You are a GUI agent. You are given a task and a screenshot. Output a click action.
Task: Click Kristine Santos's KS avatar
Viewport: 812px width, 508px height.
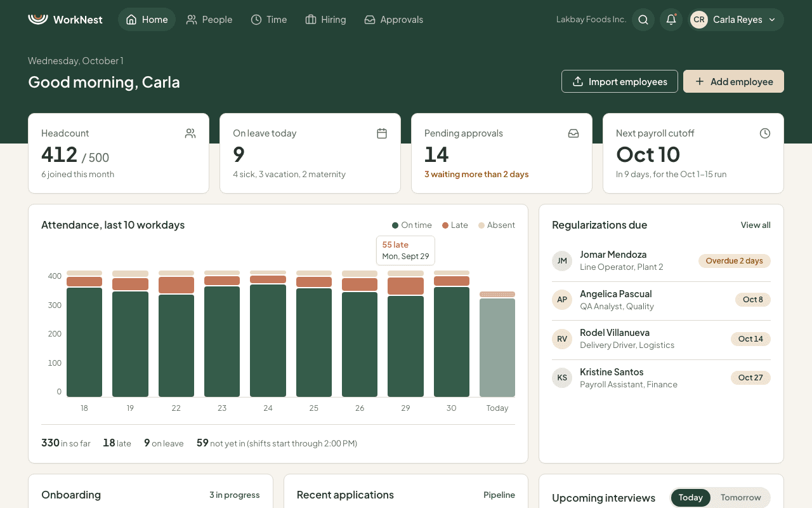(562, 378)
